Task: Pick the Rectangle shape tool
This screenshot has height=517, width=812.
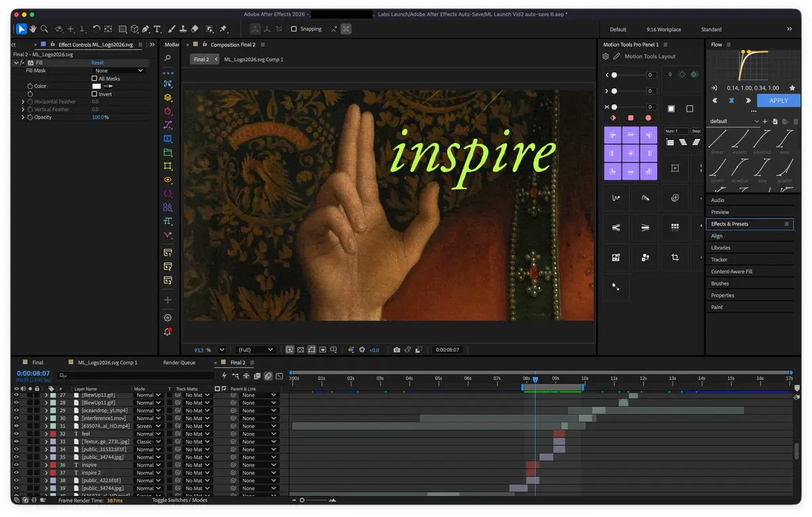Action: [123, 29]
